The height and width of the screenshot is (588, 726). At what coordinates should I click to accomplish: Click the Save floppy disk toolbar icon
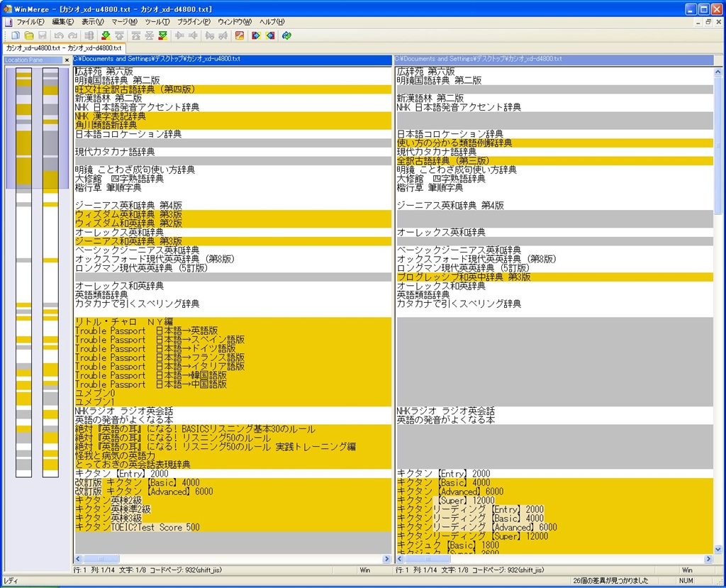(43, 35)
